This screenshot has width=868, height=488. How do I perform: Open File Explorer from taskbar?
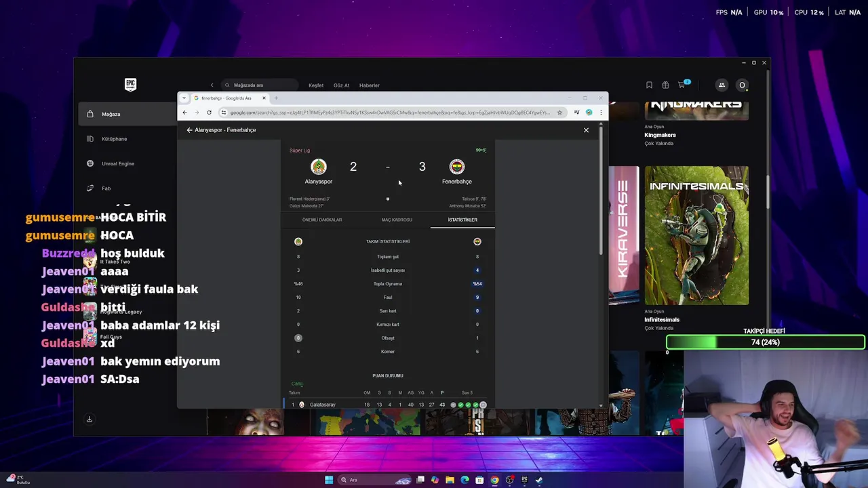(x=450, y=480)
